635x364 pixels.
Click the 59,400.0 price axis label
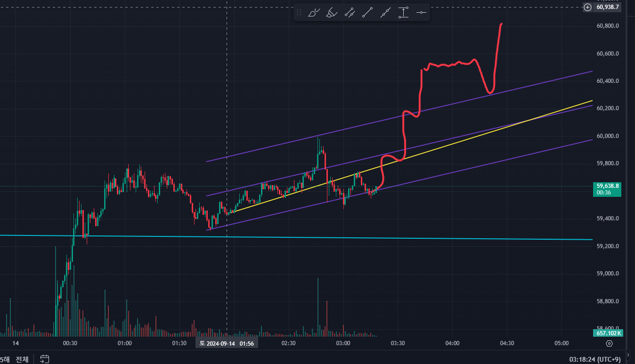click(608, 218)
